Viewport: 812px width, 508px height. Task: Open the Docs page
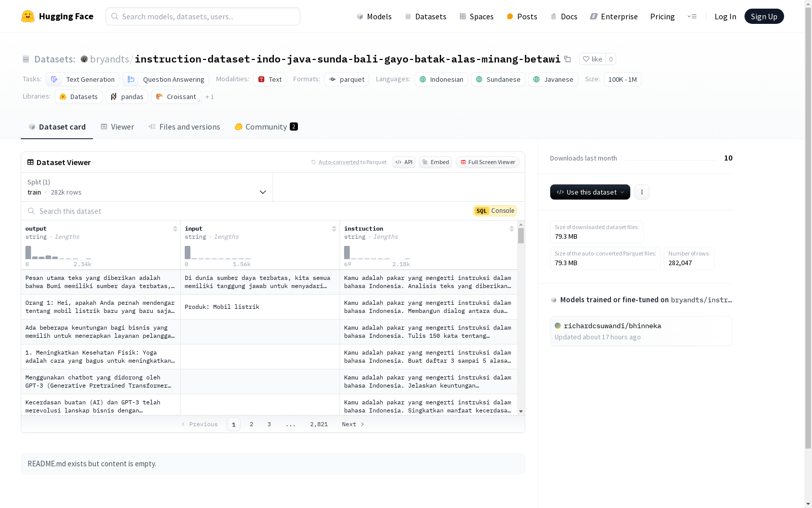tap(564, 16)
